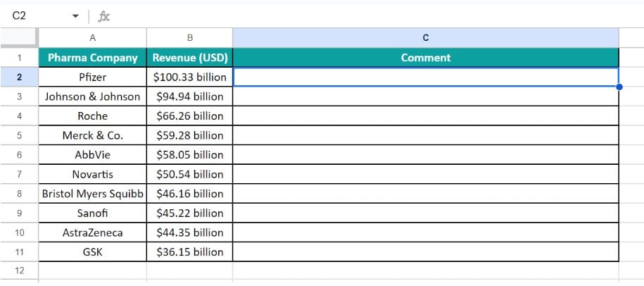The width and height of the screenshot is (644, 286).
Task: Click the $46.16 billion cell
Action: click(x=190, y=194)
